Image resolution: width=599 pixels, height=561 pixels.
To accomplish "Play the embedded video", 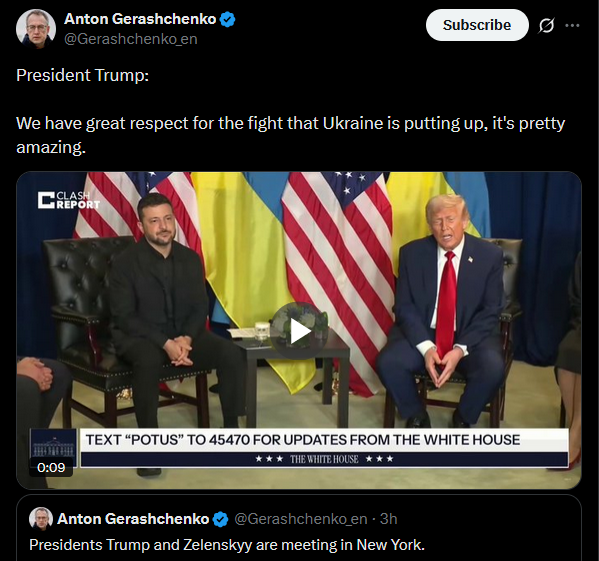I will click(x=300, y=331).
